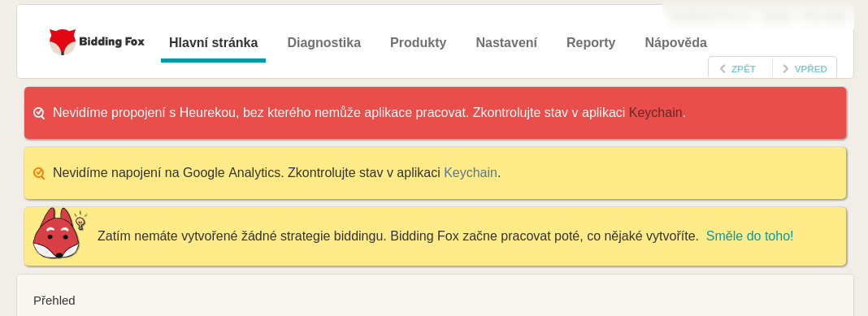Open the Hlavní stránka tab
The width and height of the screenshot is (868, 316).
(x=213, y=42)
